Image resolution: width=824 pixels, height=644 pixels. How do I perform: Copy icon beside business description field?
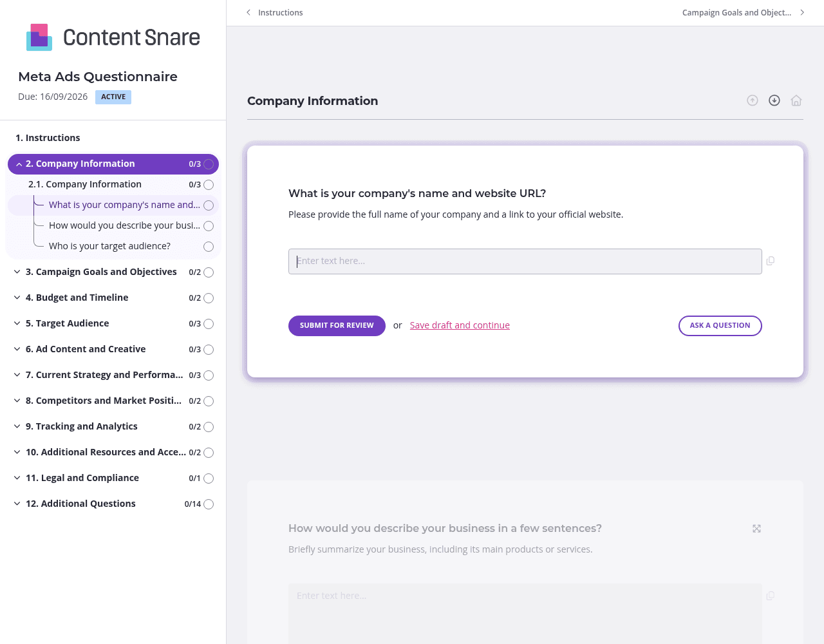(x=771, y=596)
